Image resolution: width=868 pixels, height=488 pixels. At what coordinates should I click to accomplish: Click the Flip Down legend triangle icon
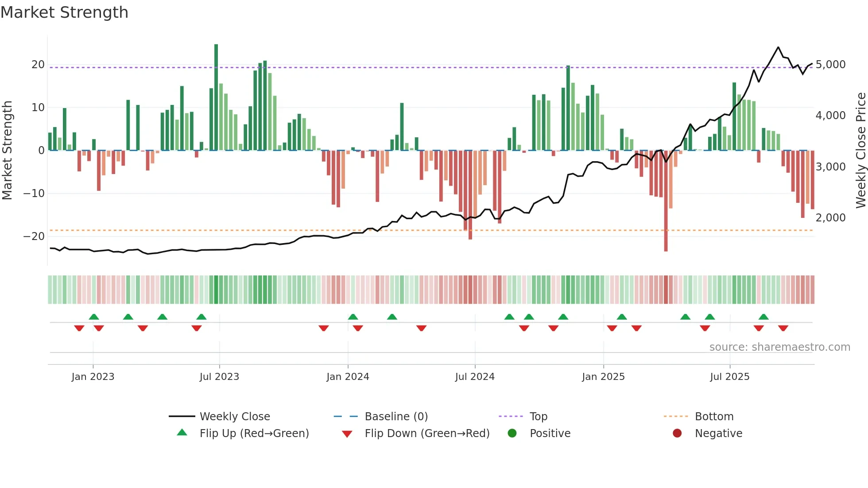pyautogui.click(x=347, y=434)
